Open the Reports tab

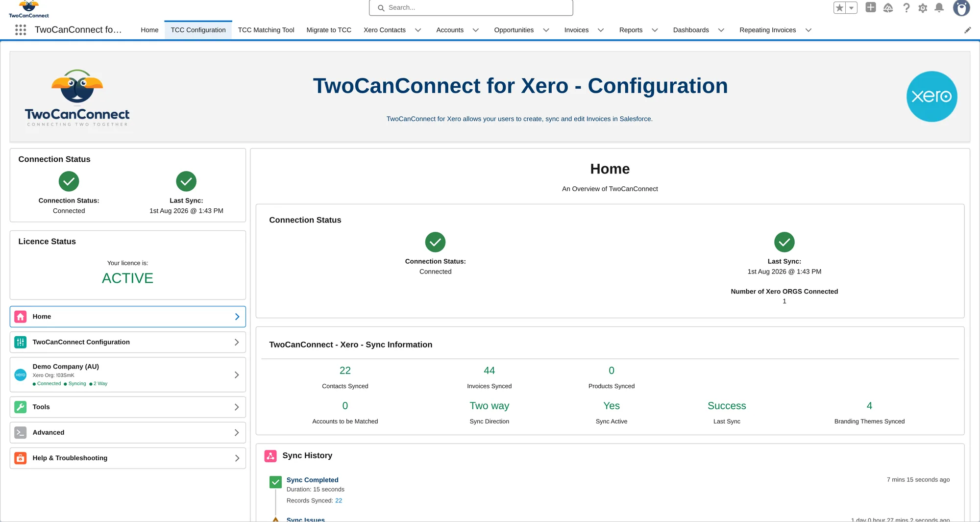(x=631, y=30)
